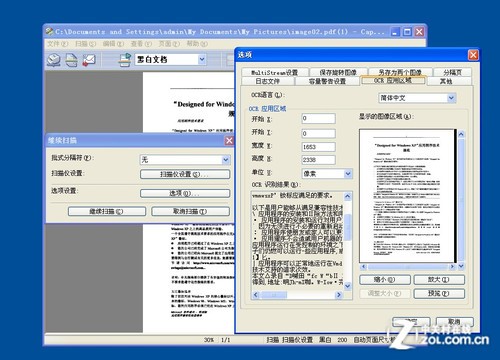This screenshot has width=500, height=360.
Task: Click the 继续扫描(C) button
Action: [x=107, y=211]
